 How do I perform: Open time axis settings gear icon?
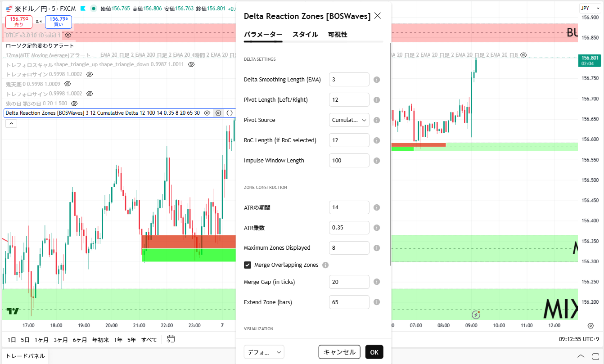click(x=590, y=325)
